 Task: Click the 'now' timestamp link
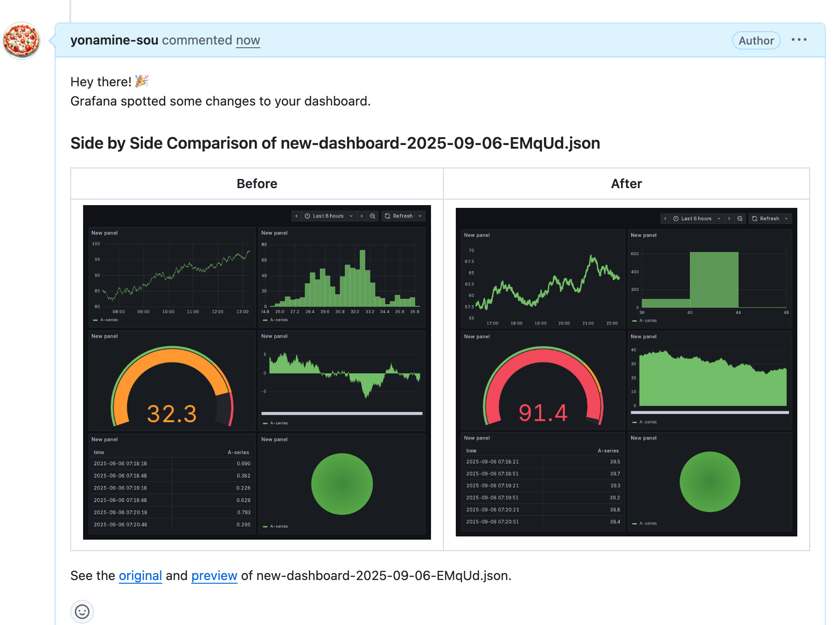(x=248, y=40)
